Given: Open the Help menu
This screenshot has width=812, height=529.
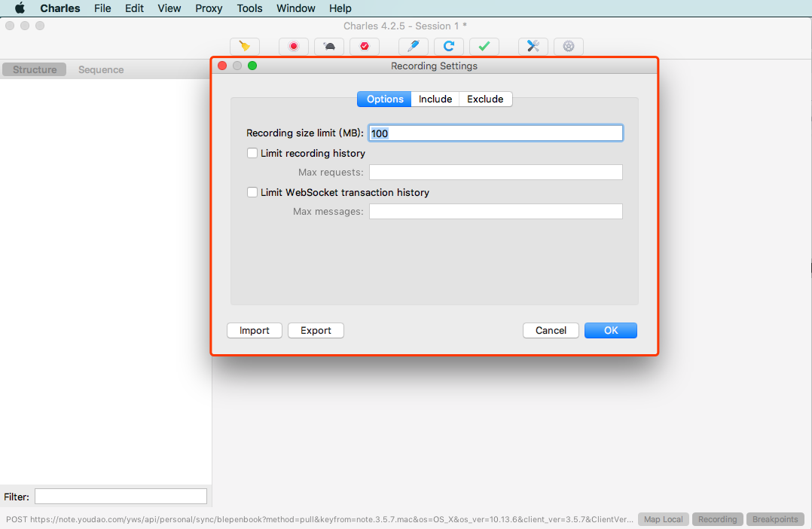Looking at the screenshot, I should pos(340,8).
